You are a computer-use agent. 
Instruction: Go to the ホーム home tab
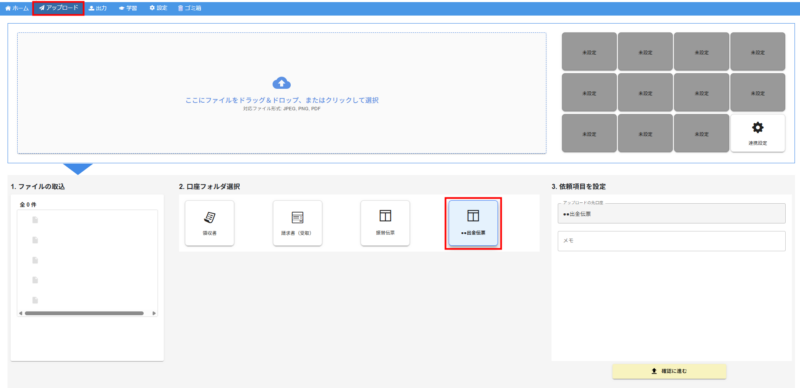click(x=17, y=9)
